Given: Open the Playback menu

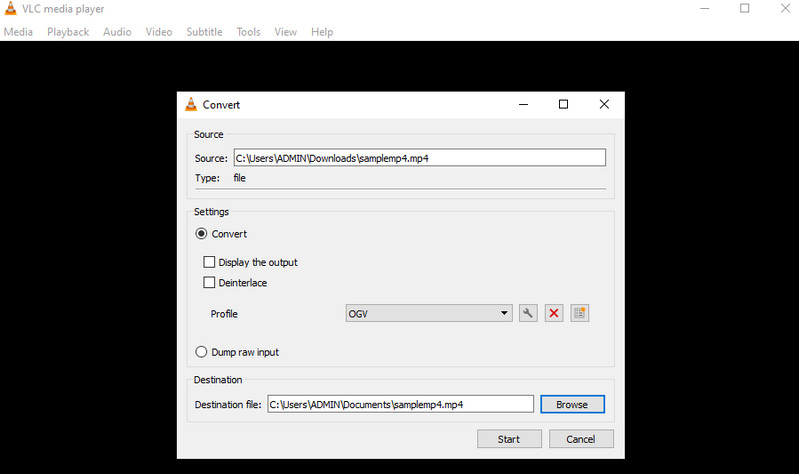Looking at the screenshot, I should [x=68, y=32].
